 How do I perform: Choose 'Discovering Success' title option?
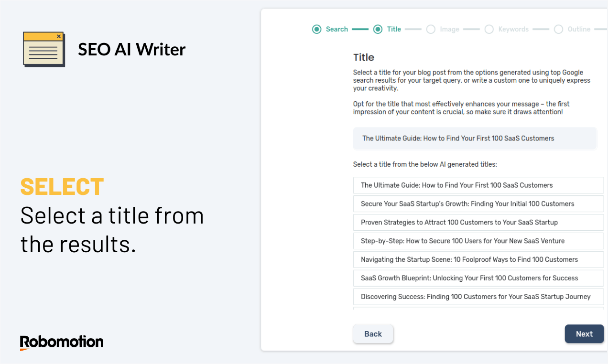[478, 297]
